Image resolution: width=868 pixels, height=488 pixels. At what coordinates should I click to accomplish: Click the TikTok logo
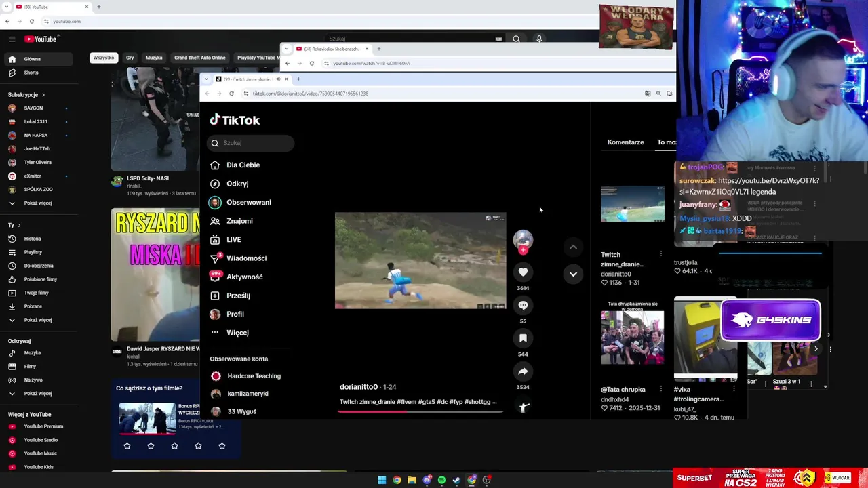[x=235, y=120]
